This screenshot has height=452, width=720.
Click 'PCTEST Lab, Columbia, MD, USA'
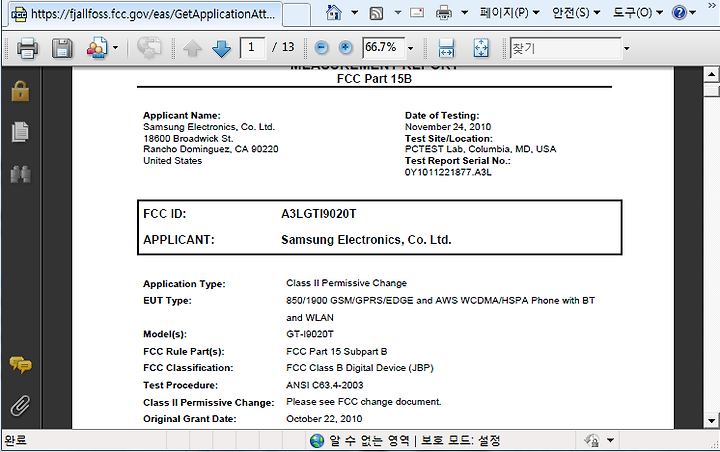(480, 149)
